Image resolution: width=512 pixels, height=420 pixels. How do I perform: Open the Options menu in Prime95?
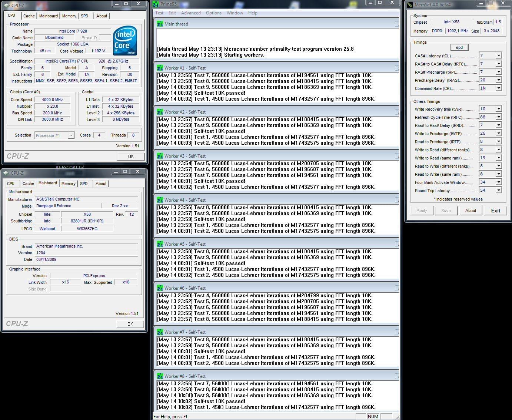214,13
